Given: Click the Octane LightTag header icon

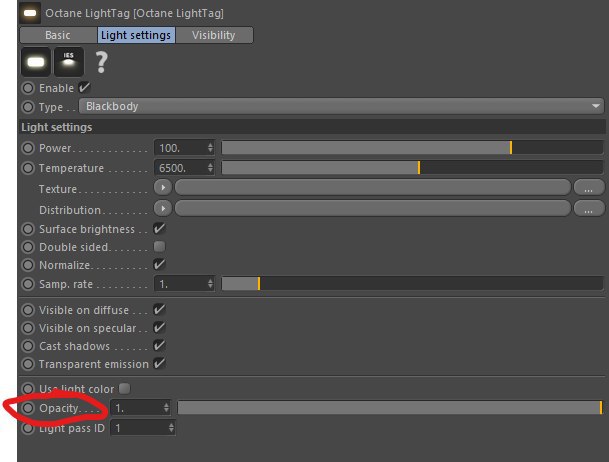Looking at the screenshot, I should coord(30,13).
